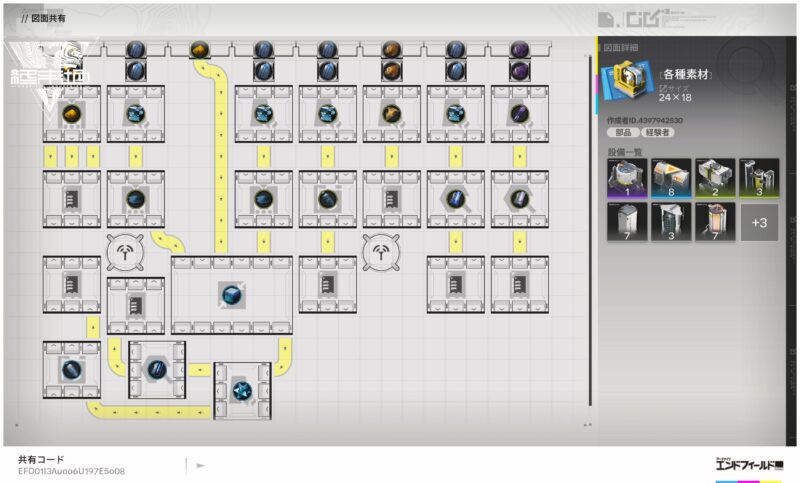
Task: Select the large central blue cube machine
Action: point(231,294)
